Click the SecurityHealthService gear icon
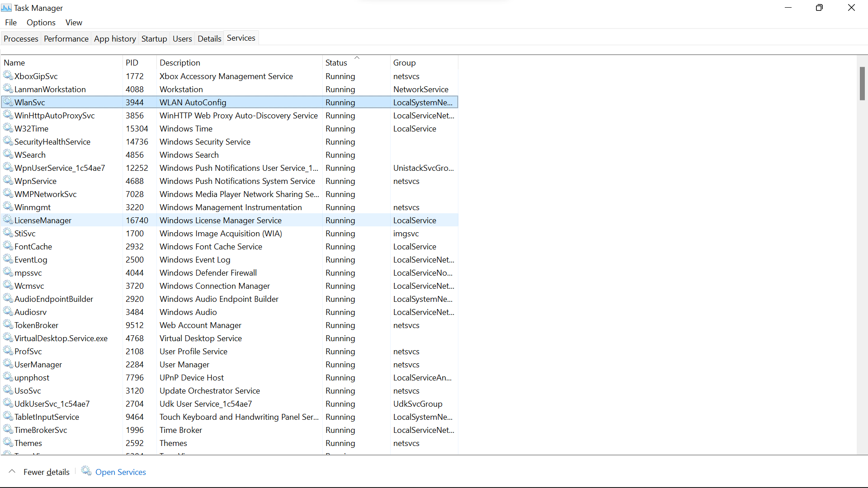 (x=8, y=141)
